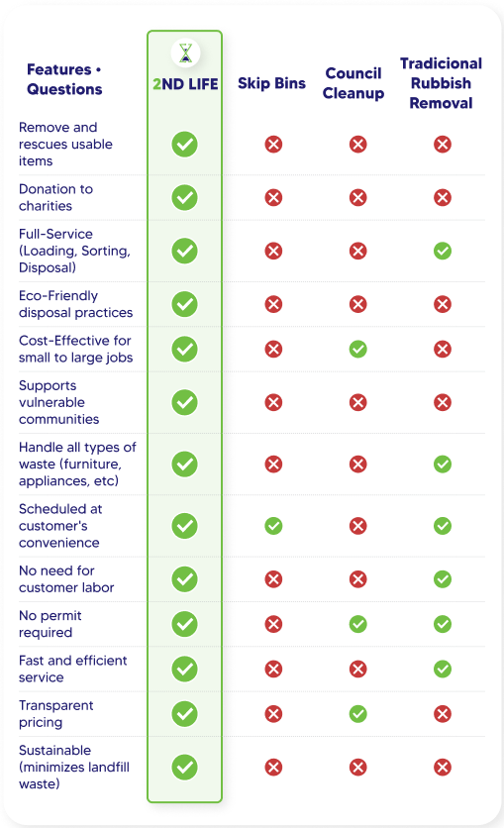Click the 2ND LIFE column title
Viewport: 504px width, 828px height.
click(185, 84)
